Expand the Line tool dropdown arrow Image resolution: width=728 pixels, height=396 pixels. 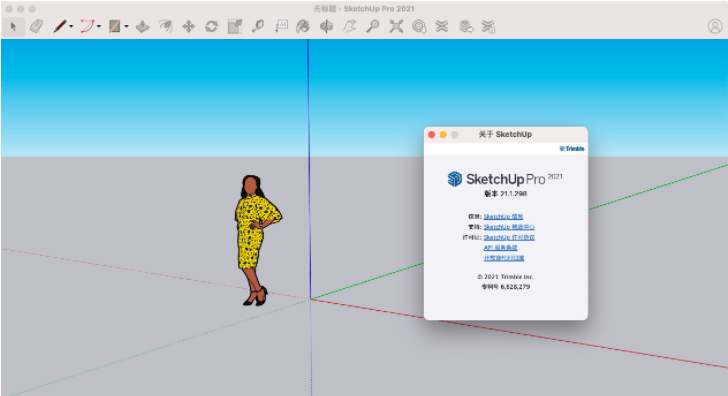click(71, 26)
